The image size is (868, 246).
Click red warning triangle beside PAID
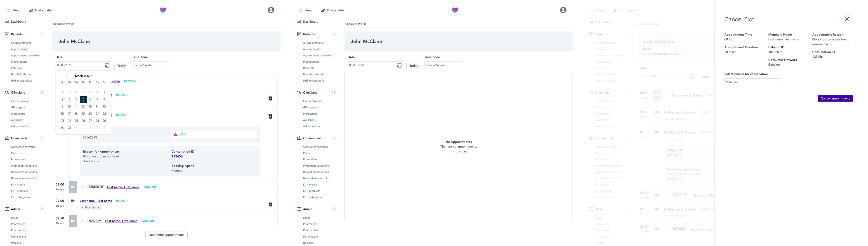click(x=175, y=134)
